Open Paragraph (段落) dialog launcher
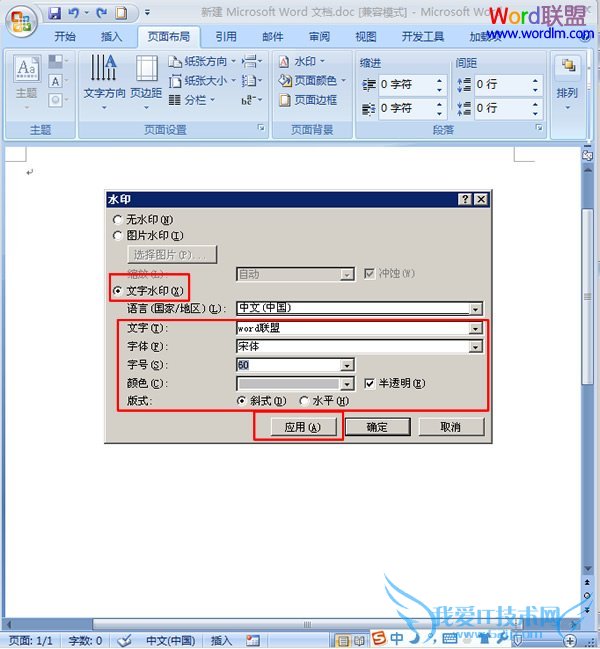 click(539, 127)
